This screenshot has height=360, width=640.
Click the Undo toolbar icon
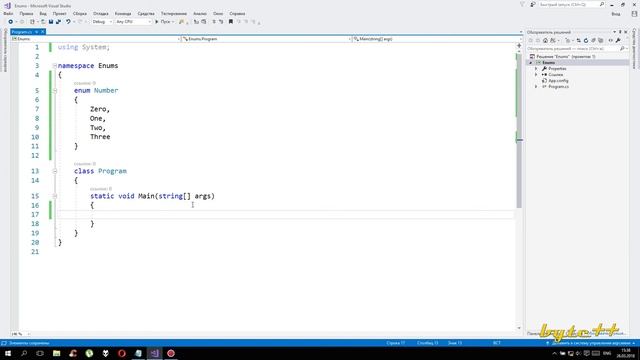[x=68, y=22]
